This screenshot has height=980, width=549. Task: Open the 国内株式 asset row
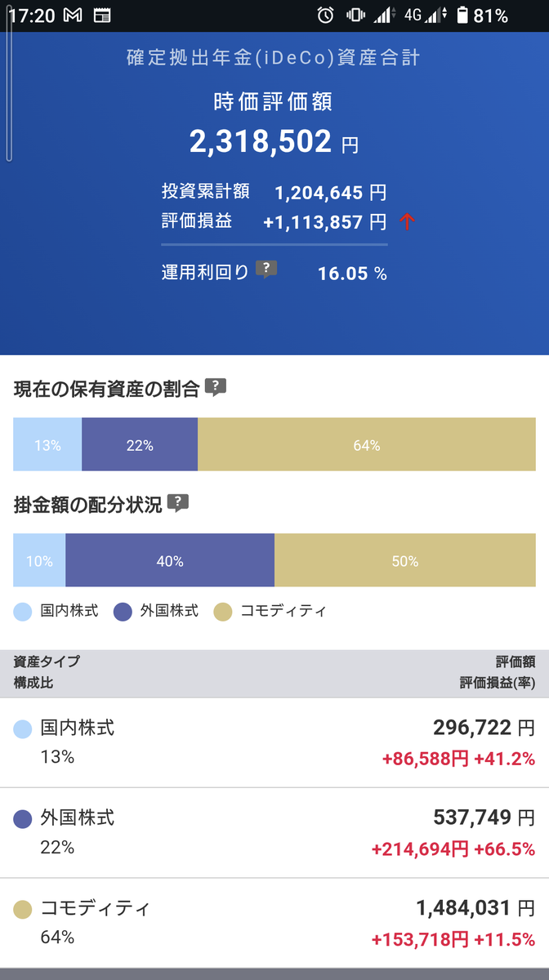pyautogui.click(x=274, y=743)
